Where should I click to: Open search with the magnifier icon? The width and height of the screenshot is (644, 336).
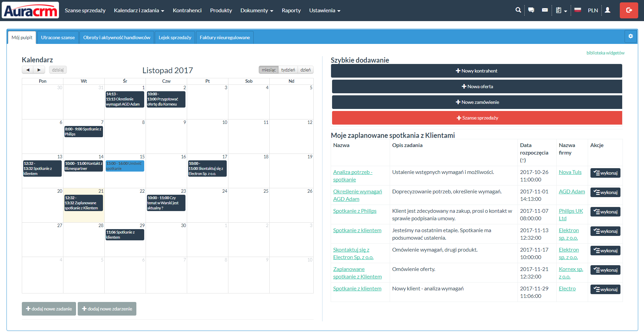[518, 10]
